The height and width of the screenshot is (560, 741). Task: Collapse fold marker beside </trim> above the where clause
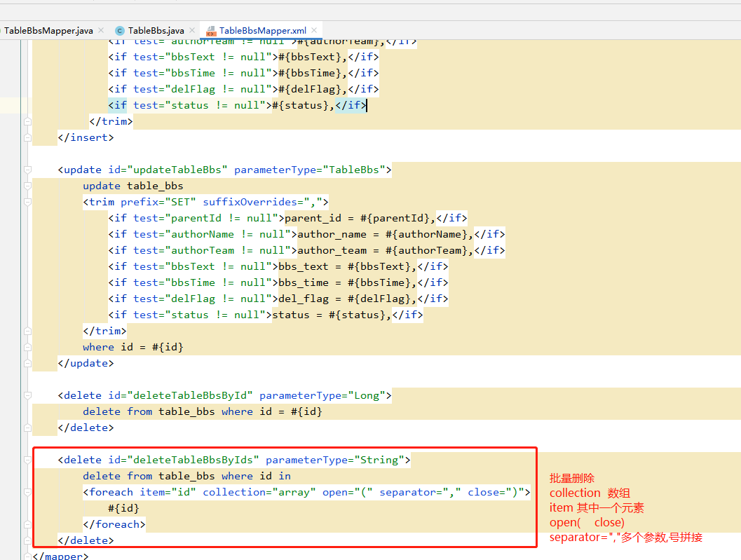click(27, 331)
